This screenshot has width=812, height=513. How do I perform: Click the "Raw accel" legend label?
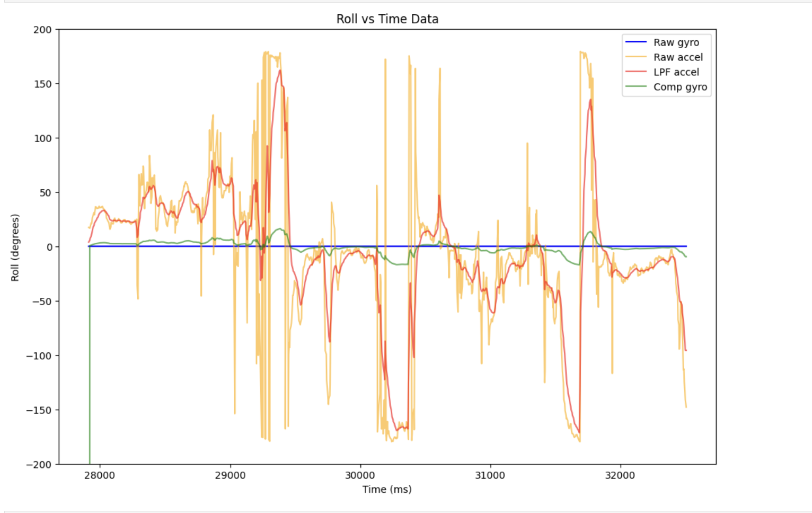(678, 57)
